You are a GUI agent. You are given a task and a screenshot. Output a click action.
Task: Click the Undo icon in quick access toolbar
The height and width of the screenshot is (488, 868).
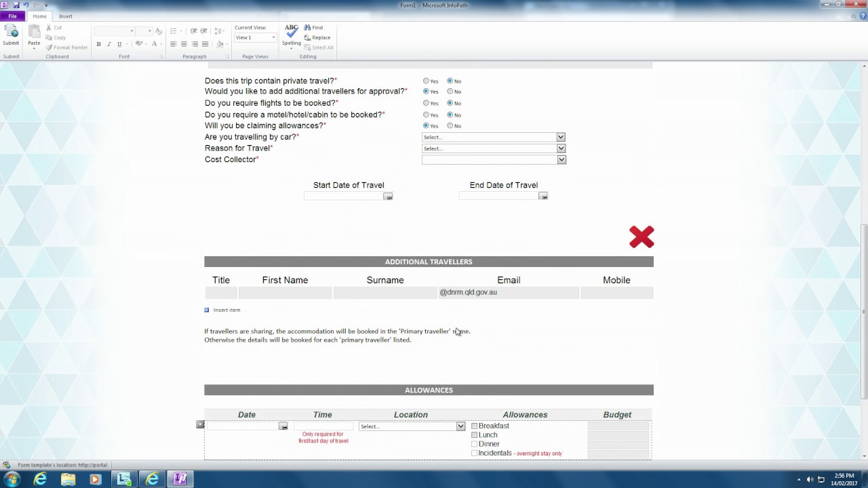click(x=26, y=5)
